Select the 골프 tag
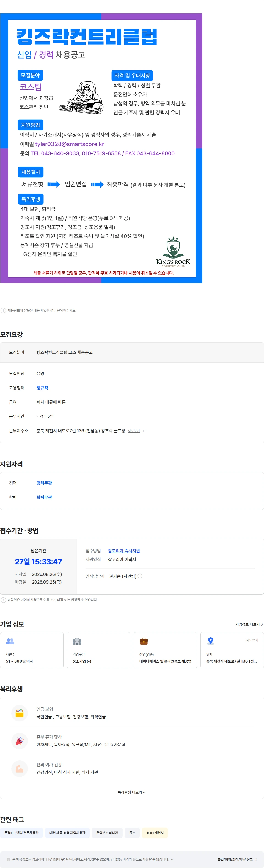This screenshot has width=264, height=868. 132,833
